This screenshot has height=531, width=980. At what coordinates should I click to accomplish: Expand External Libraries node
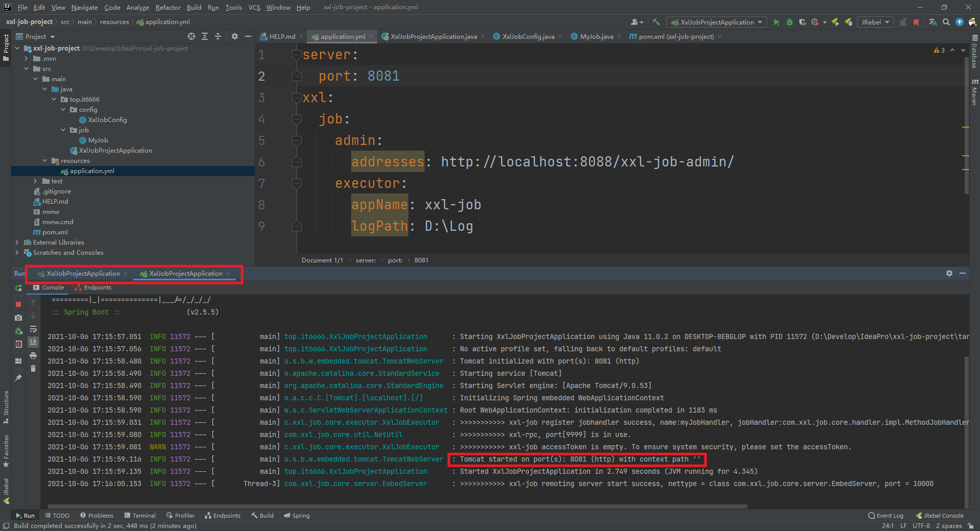[x=17, y=243]
